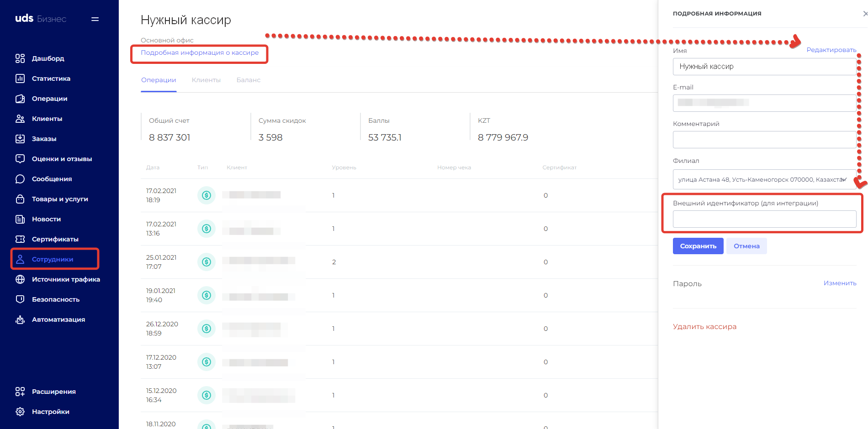Focus the Внешний идентификатор input field
This screenshot has width=868, height=429.
pos(764,219)
